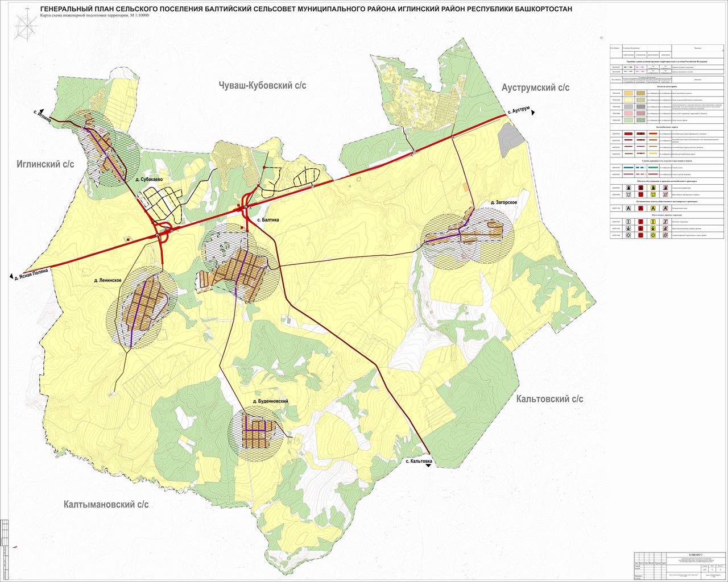Click the Чуваш-Кубовский с/с district label
Screen dimensions: 728x582
(x=262, y=85)
